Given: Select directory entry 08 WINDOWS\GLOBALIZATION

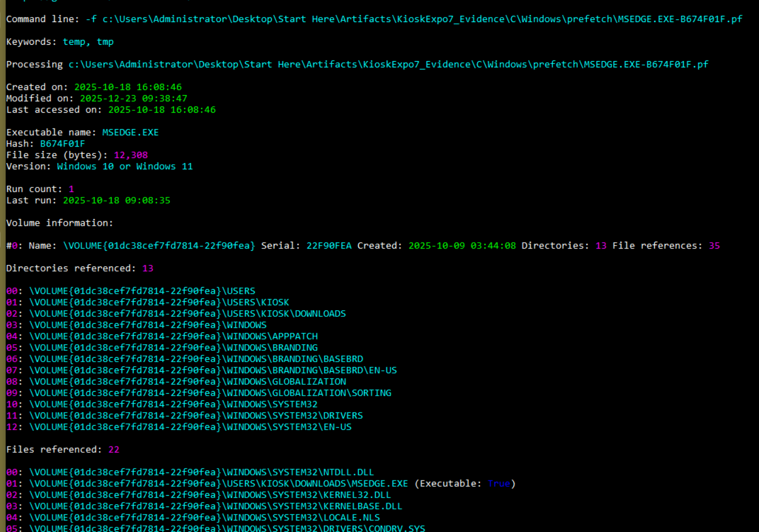Looking at the screenshot, I should pyautogui.click(x=176, y=381).
